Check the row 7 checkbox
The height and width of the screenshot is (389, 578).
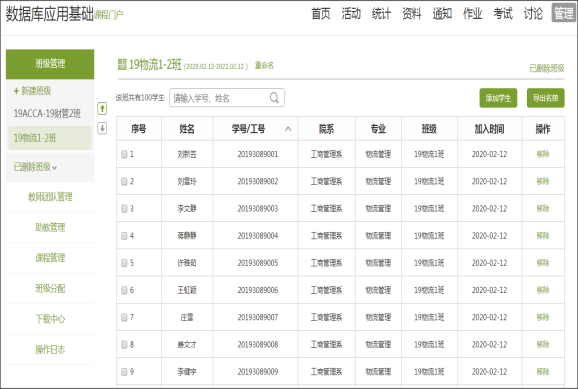(124, 317)
